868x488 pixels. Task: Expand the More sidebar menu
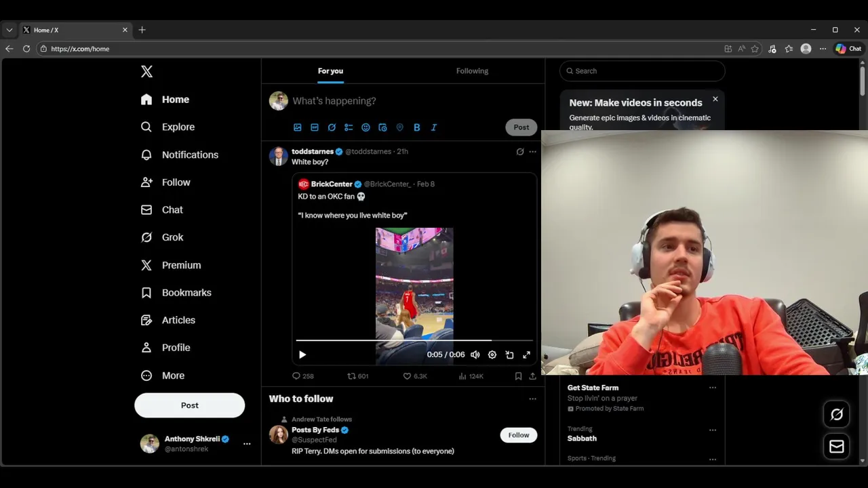[162, 375]
